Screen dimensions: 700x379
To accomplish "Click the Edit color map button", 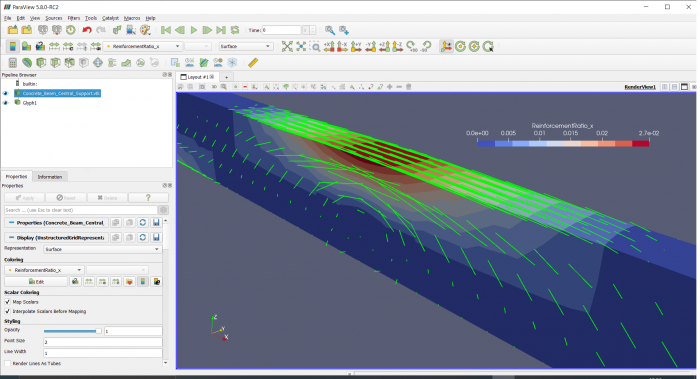I will (36, 282).
